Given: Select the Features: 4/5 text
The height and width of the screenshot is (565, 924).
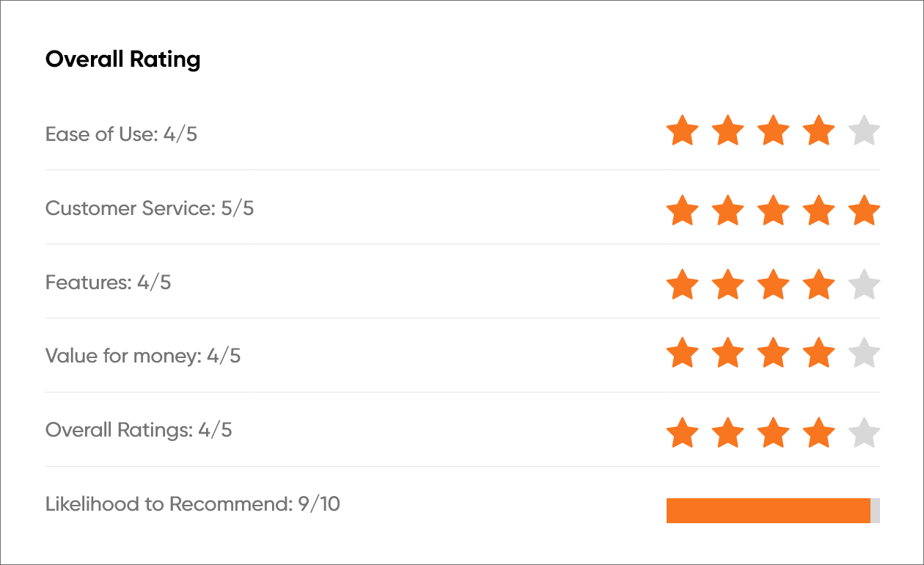Looking at the screenshot, I should point(108,282).
